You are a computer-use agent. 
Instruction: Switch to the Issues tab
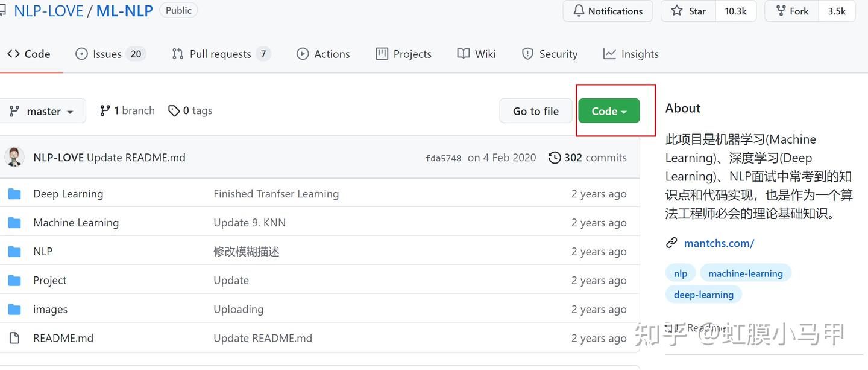coord(107,54)
